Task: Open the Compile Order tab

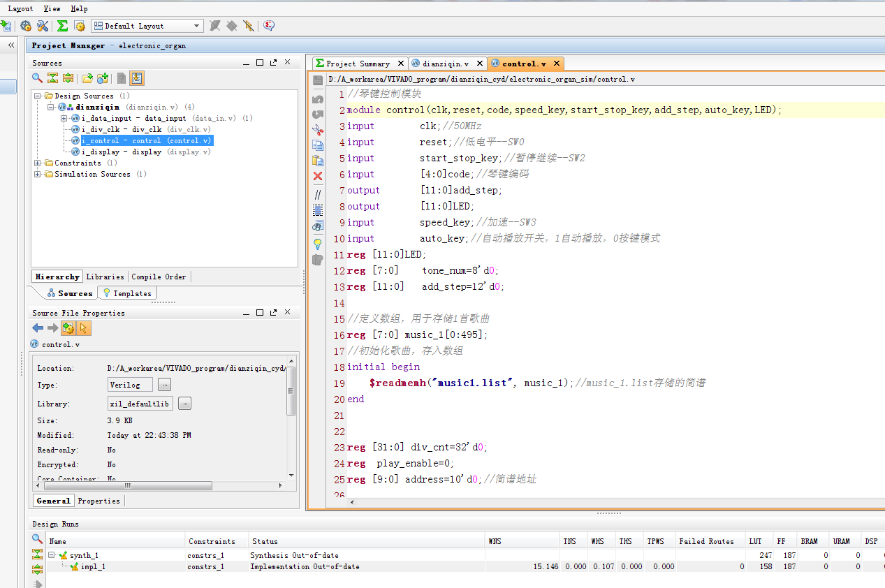Action: pyautogui.click(x=159, y=277)
